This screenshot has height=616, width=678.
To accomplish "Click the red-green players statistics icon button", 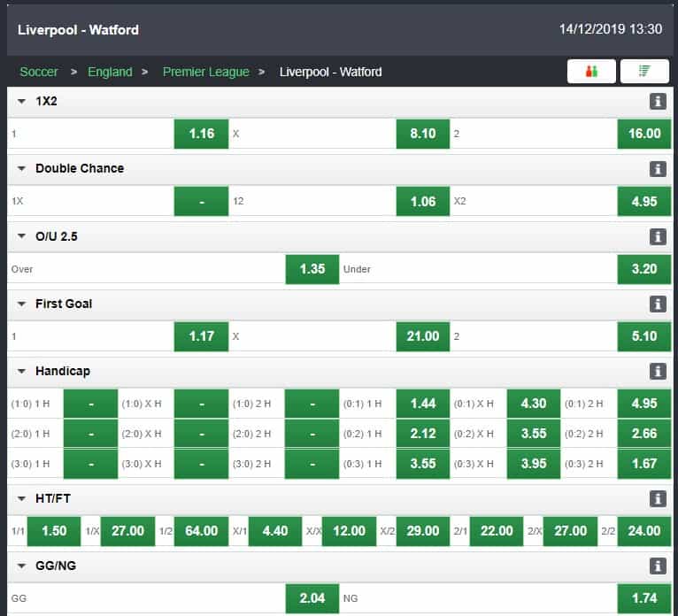I will [591, 72].
